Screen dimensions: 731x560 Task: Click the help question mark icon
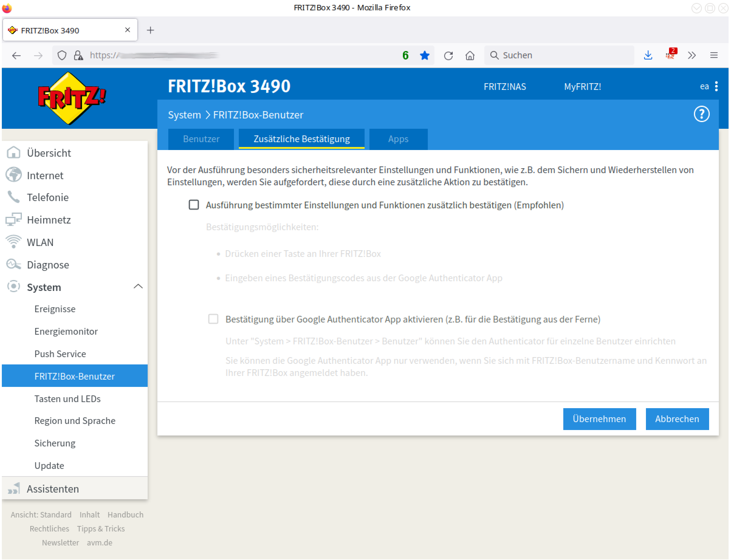tap(701, 114)
